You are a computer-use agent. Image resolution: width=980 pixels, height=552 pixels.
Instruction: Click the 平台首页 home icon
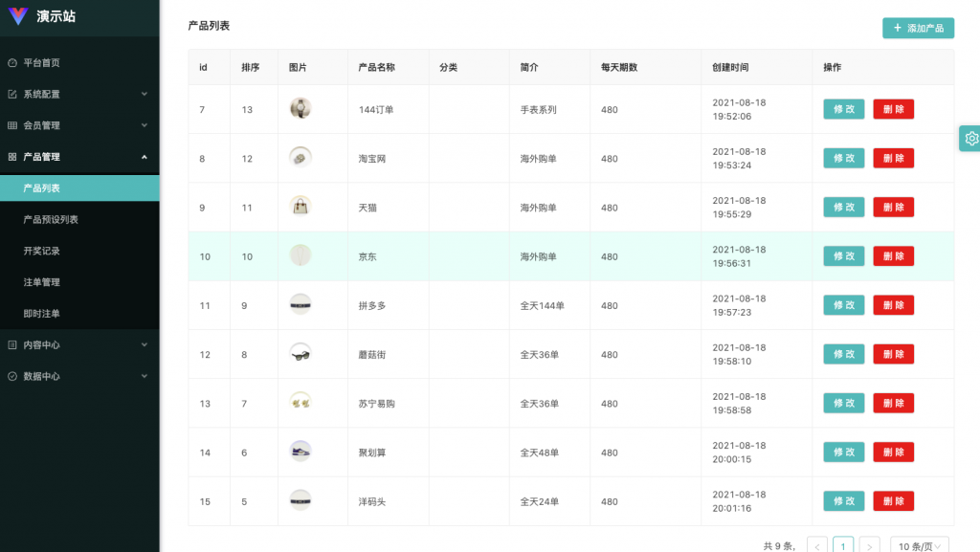pyautogui.click(x=11, y=63)
